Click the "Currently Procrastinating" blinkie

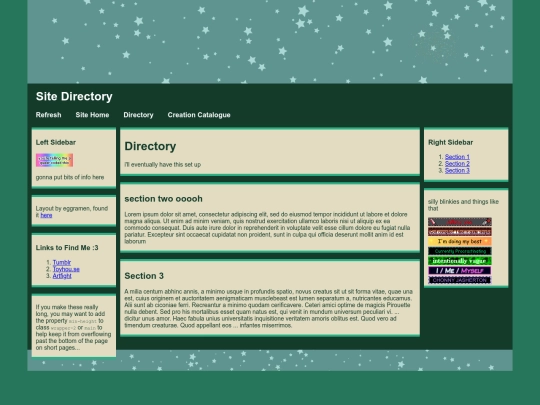point(460,251)
